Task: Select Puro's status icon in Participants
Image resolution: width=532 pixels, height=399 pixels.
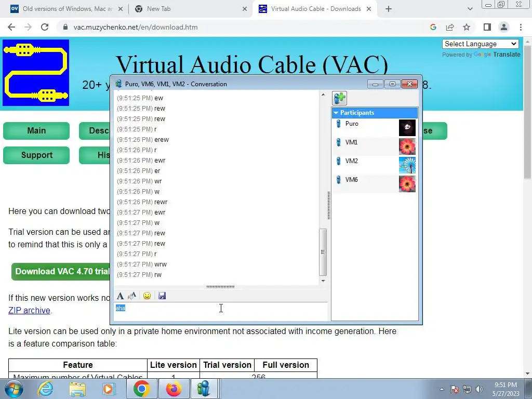Action: coord(338,124)
